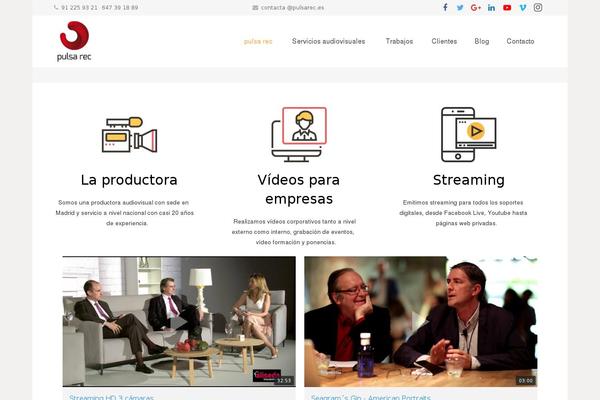The width and height of the screenshot is (600, 400).
Task: Click the Streaming heading
Action: (469, 180)
